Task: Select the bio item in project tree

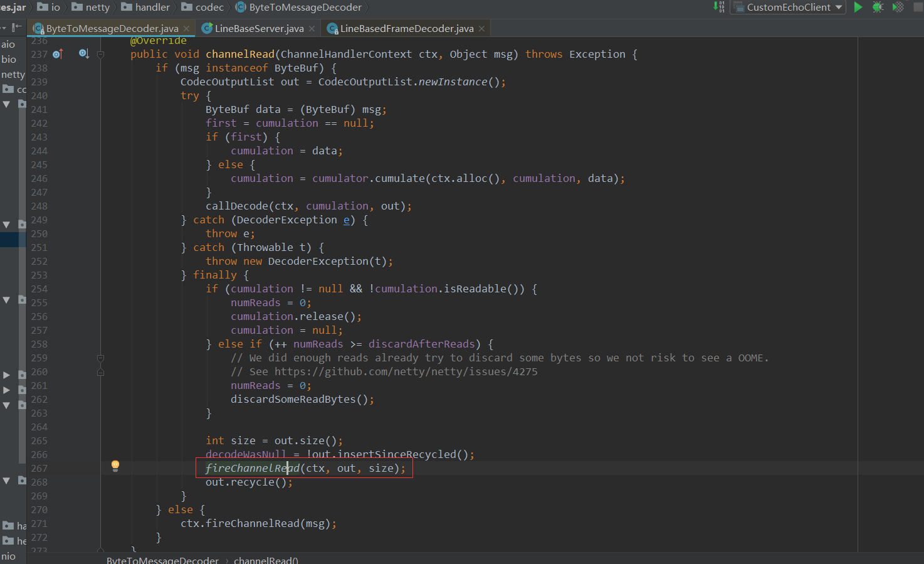Action: coord(9,59)
